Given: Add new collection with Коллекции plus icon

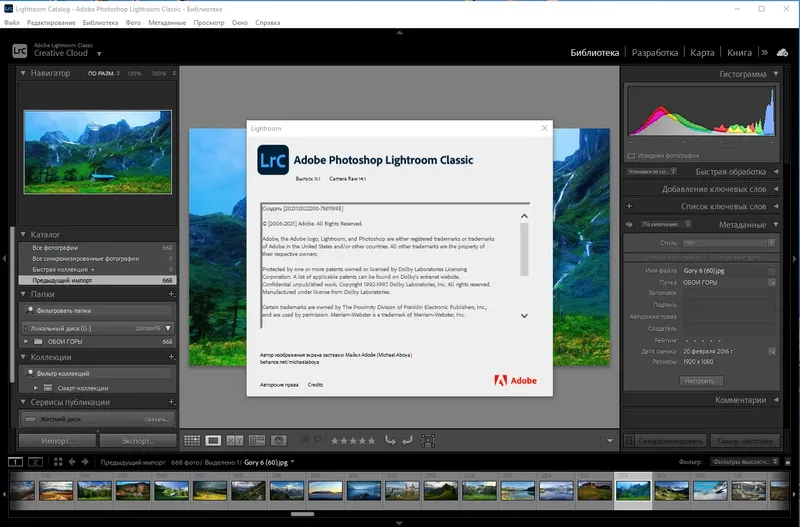Looking at the screenshot, I should 171,357.
